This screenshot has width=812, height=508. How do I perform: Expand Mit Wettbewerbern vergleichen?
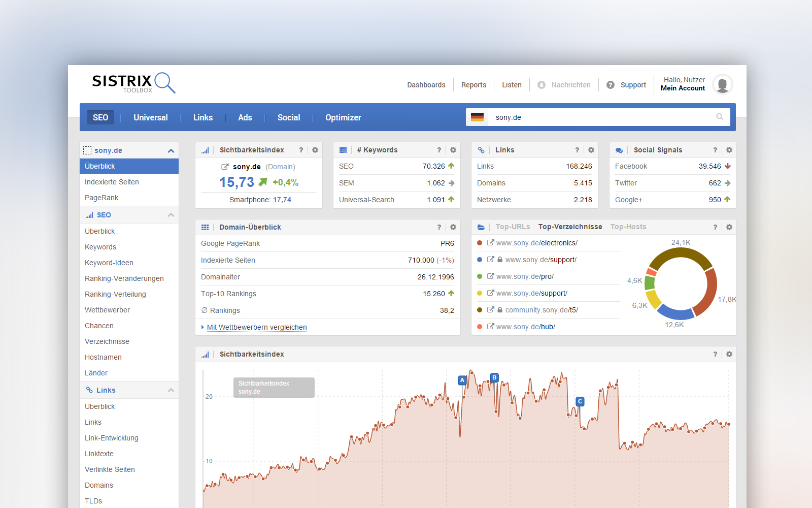pos(256,327)
